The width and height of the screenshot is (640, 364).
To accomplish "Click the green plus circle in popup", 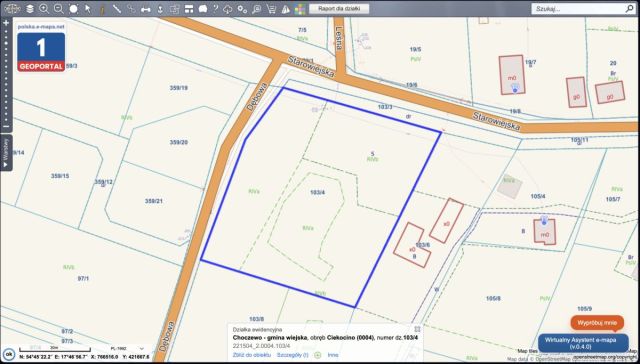I will 318,355.
